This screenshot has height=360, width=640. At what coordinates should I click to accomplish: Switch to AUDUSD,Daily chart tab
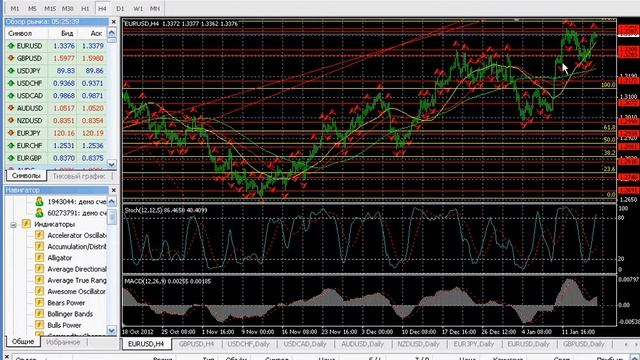pos(362,344)
